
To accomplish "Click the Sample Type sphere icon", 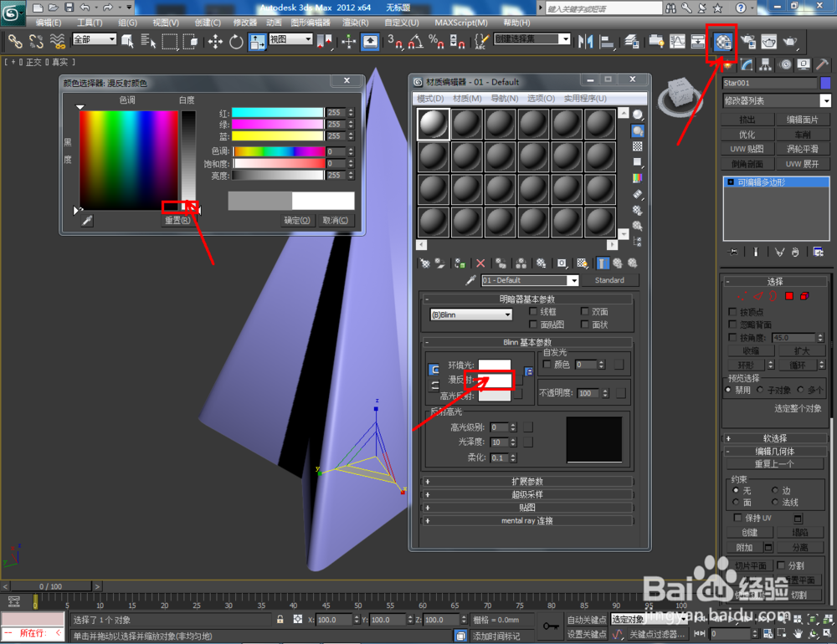I will pyautogui.click(x=637, y=115).
